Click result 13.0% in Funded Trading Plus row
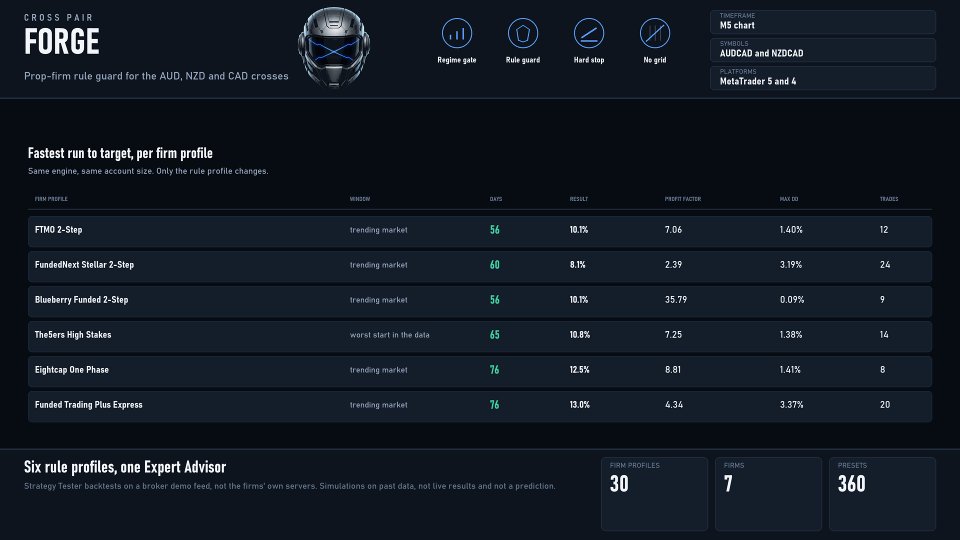Image resolution: width=960 pixels, height=540 pixels. click(x=579, y=405)
